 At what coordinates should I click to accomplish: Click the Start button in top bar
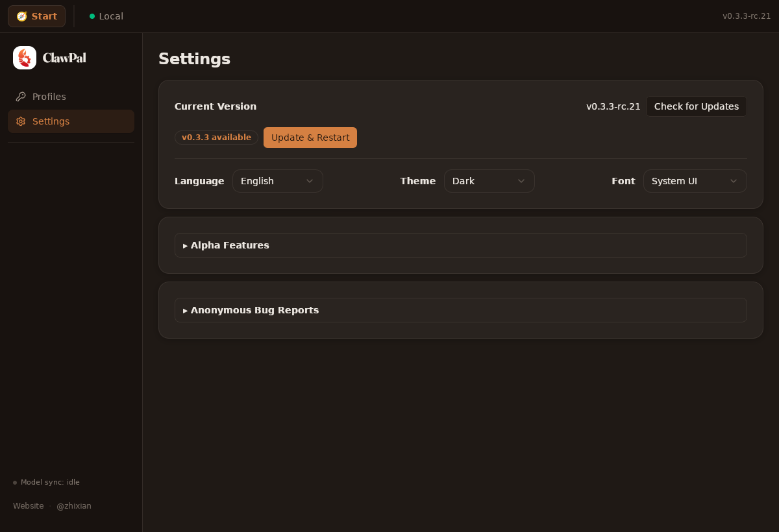point(36,16)
